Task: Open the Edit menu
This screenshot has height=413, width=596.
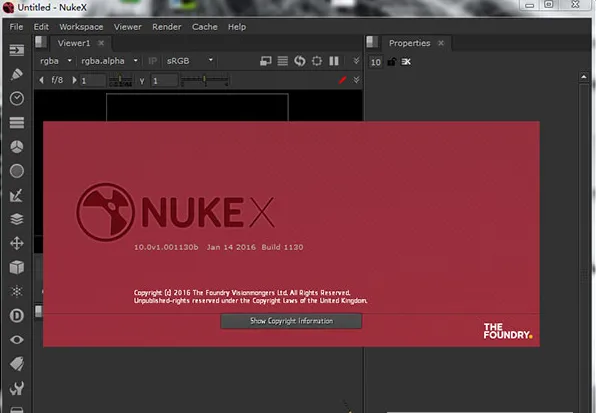Action: 41,27
